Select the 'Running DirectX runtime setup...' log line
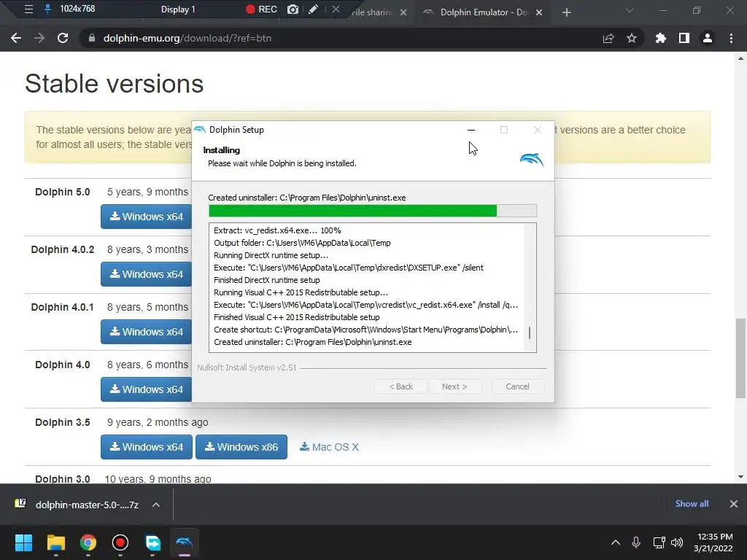747x560 pixels. click(x=271, y=255)
